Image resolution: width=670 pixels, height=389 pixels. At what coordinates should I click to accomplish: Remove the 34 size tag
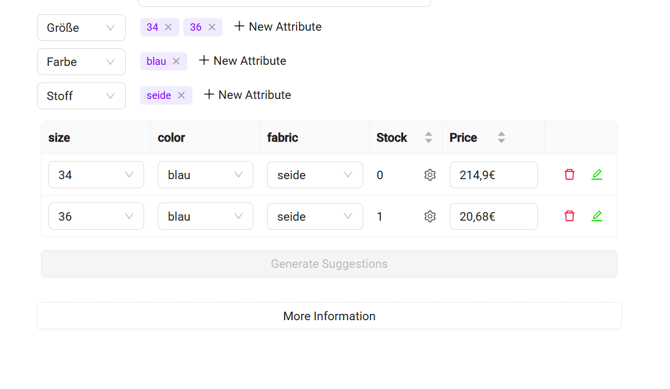168,27
